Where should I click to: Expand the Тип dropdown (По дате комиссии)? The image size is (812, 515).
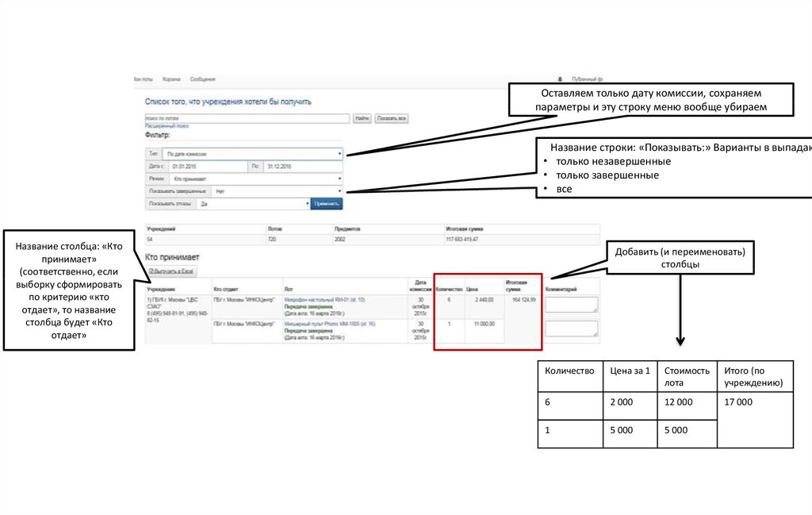pos(251,154)
